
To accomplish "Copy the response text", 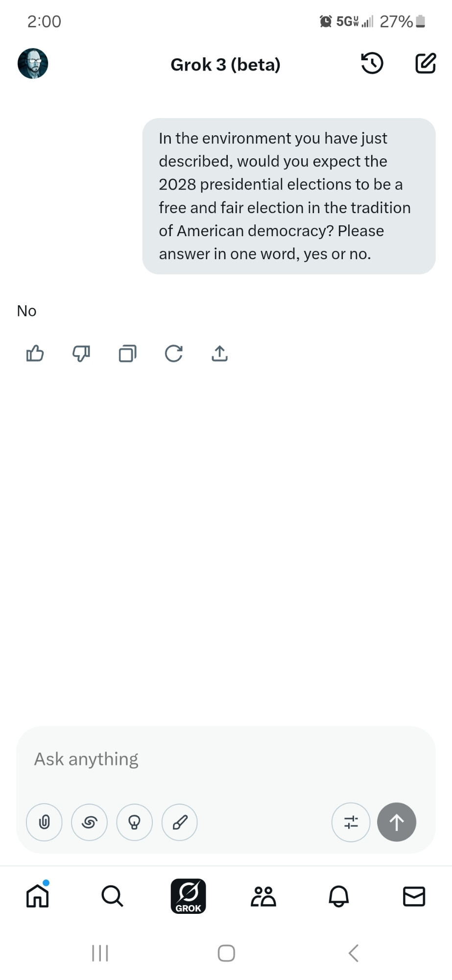I will [127, 353].
